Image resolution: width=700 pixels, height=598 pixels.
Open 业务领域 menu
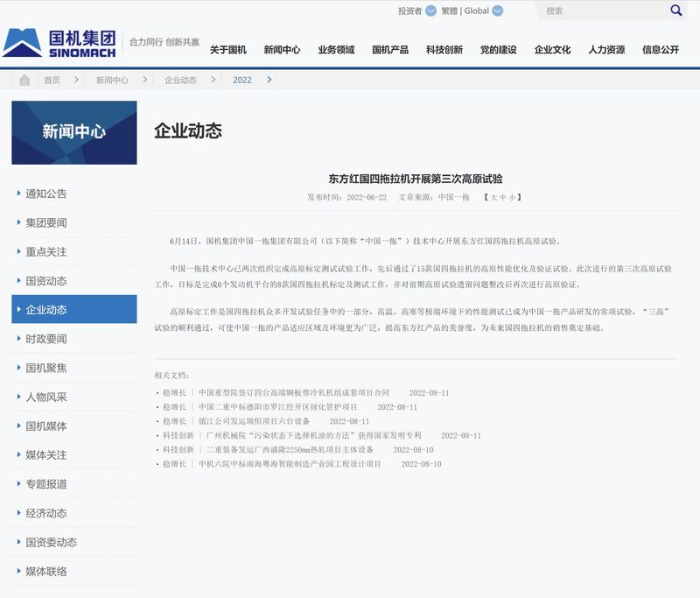click(x=336, y=50)
